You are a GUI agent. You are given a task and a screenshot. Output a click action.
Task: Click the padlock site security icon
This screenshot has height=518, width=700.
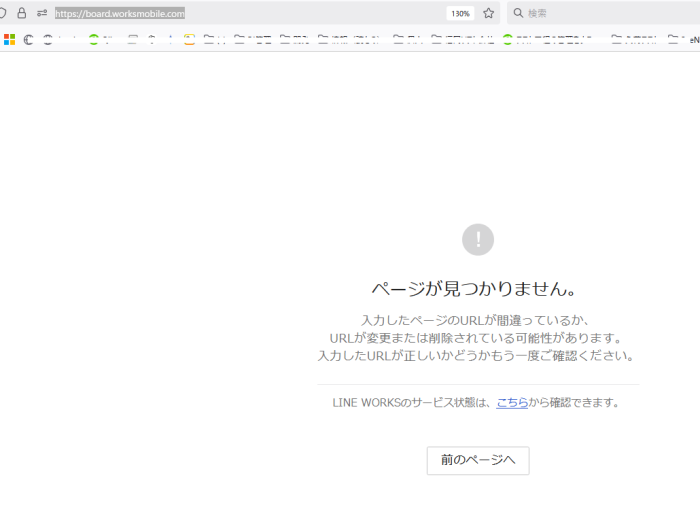(21, 13)
